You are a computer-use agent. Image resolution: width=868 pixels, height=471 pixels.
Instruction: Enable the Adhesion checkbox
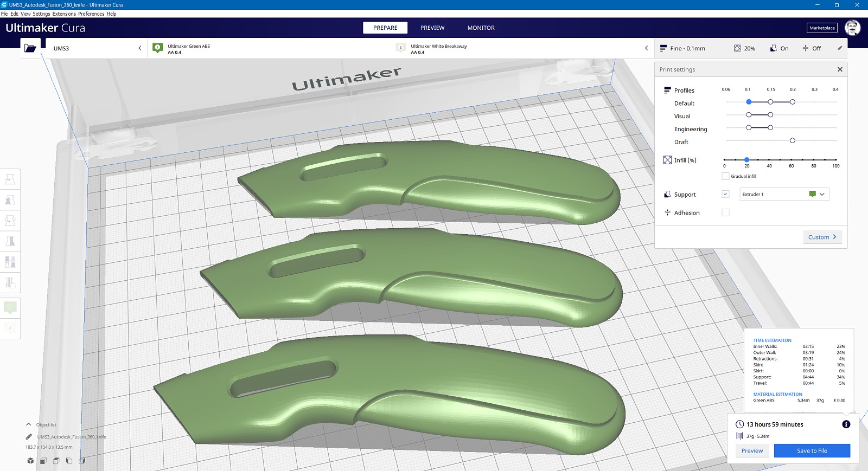coord(725,212)
